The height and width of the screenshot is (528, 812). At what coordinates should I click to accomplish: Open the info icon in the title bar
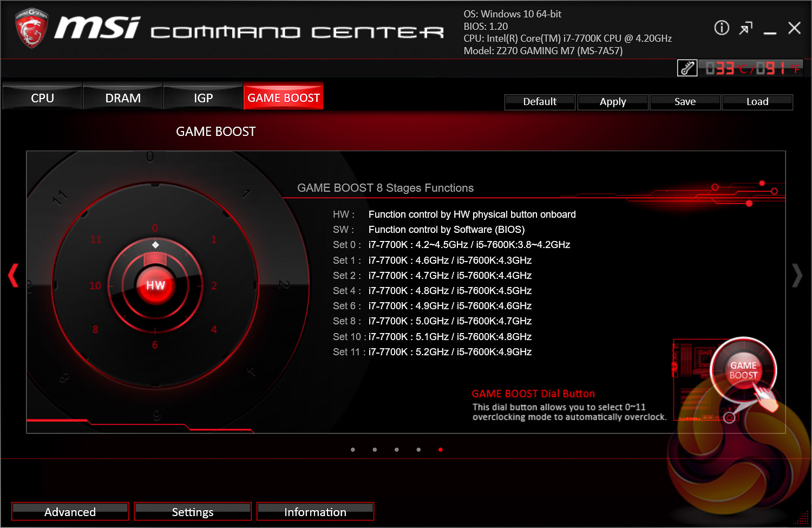[x=722, y=28]
